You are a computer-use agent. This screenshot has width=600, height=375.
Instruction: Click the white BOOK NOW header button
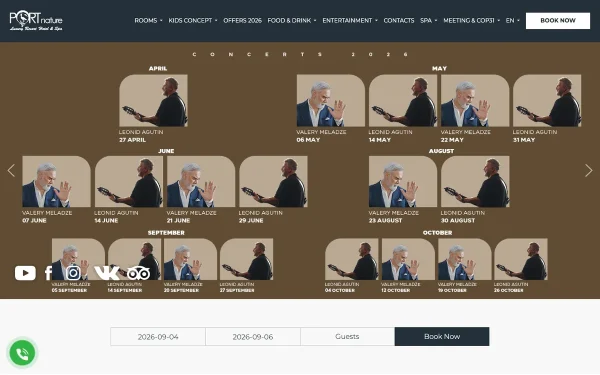point(558,21)
